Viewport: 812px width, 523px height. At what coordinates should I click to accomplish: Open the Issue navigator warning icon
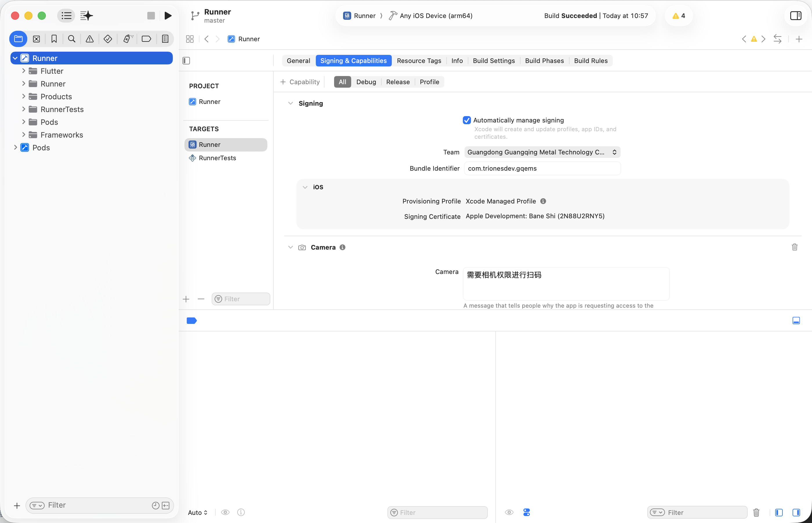click(90, 39)
